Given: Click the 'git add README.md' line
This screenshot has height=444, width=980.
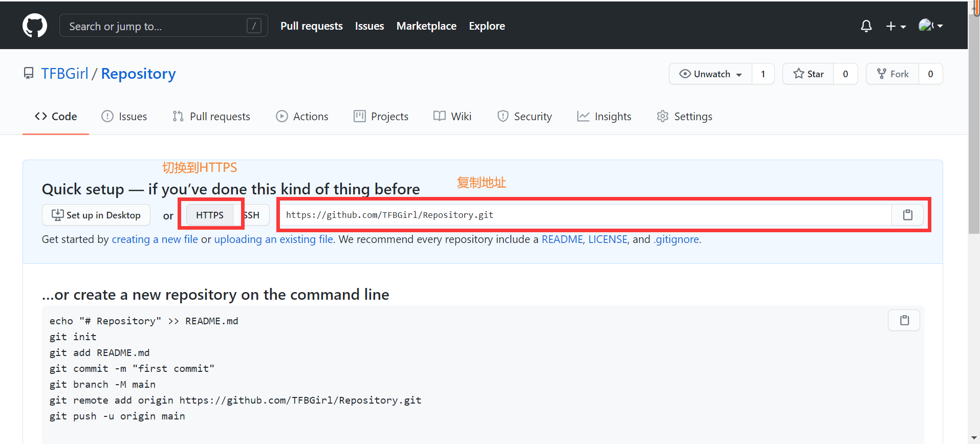Looking at the screenshot, I should click(100, 352).
